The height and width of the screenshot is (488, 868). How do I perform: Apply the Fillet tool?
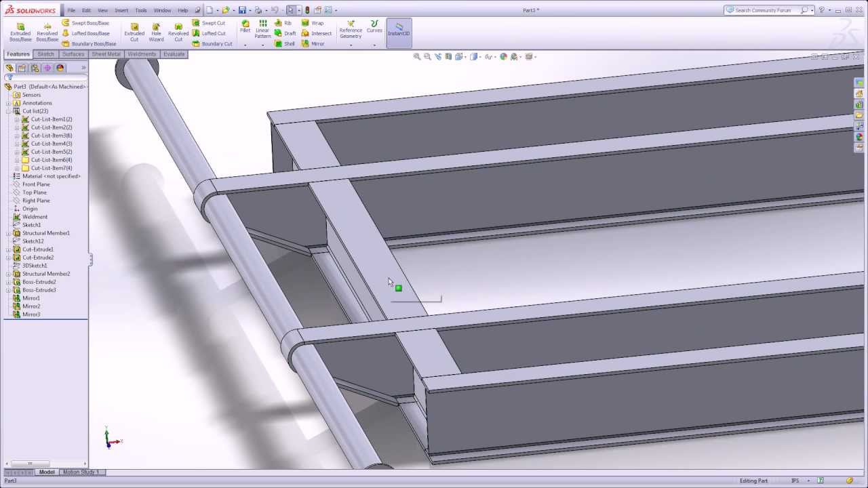point(245,26)
